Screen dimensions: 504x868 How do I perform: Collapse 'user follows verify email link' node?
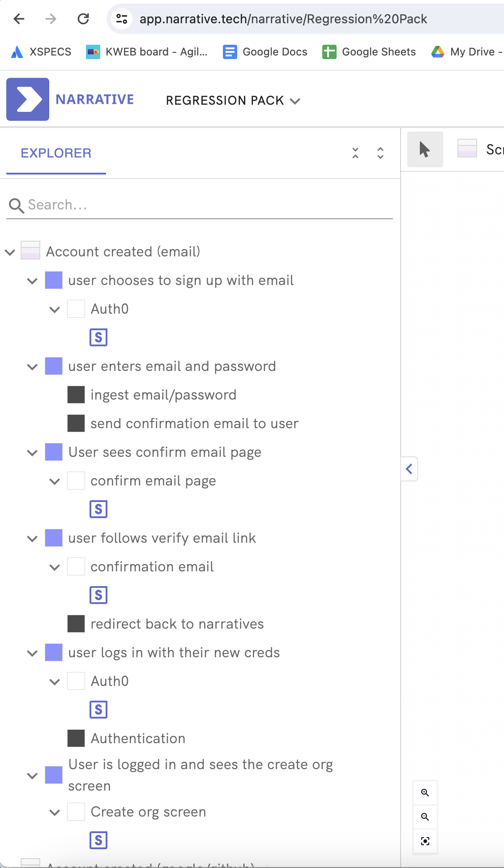pos(32,539)
